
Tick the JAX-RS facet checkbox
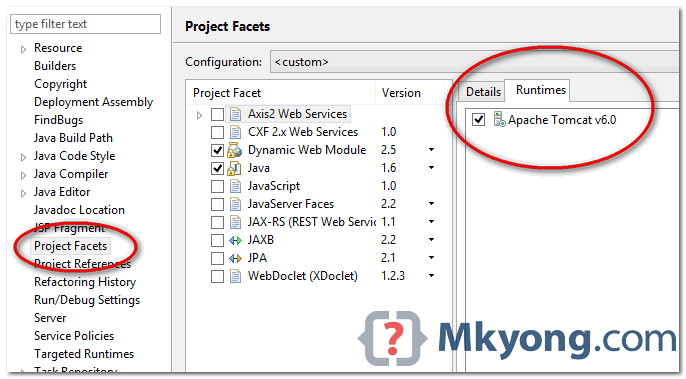click(217, 222)
